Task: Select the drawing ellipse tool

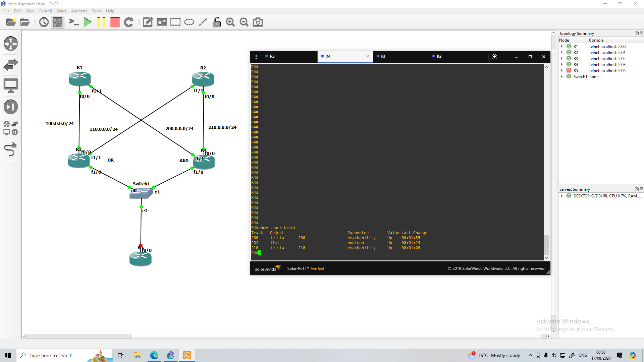Action: pyautogui.click(x=189, y=22)
